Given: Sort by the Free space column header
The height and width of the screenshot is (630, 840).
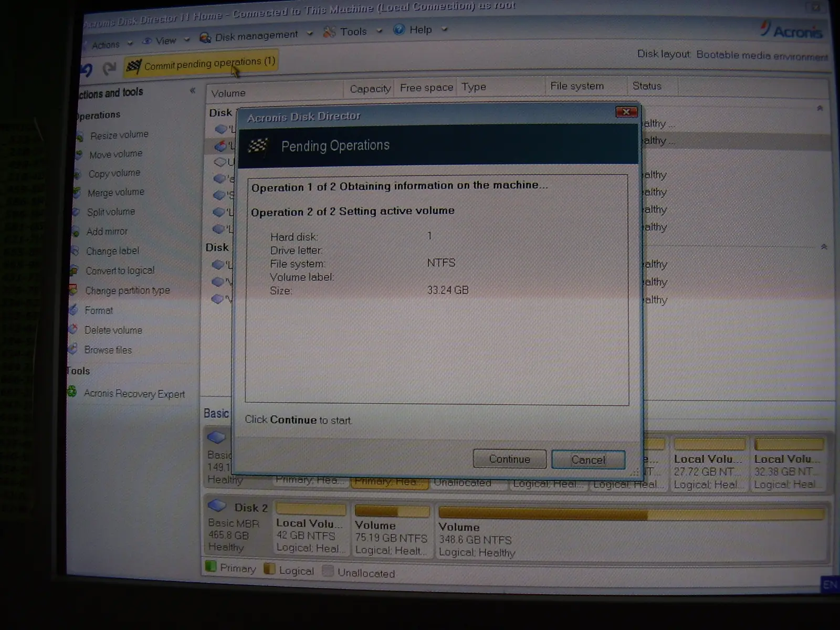Looking at the screenshot, I should click(x=426, y=88).
